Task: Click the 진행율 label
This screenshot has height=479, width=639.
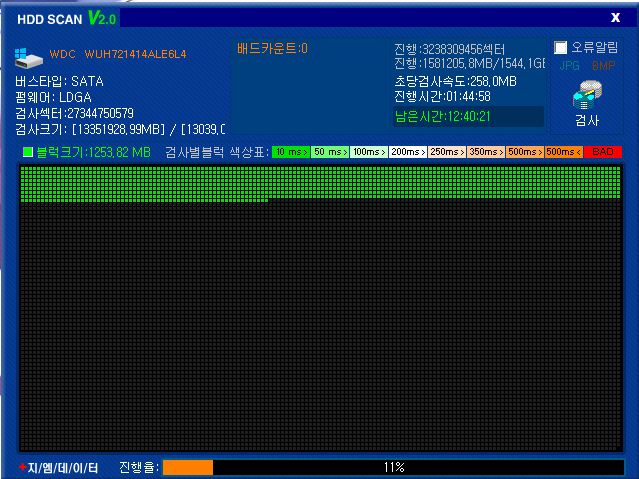Action: (139, 468)
